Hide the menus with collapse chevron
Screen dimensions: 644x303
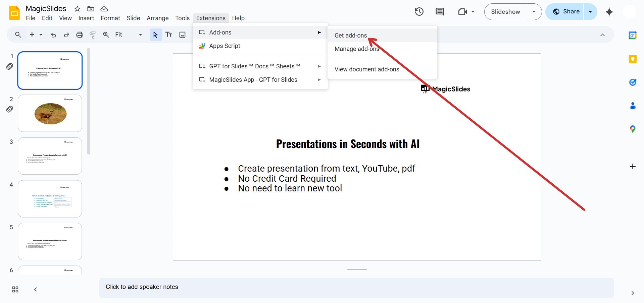602,35
